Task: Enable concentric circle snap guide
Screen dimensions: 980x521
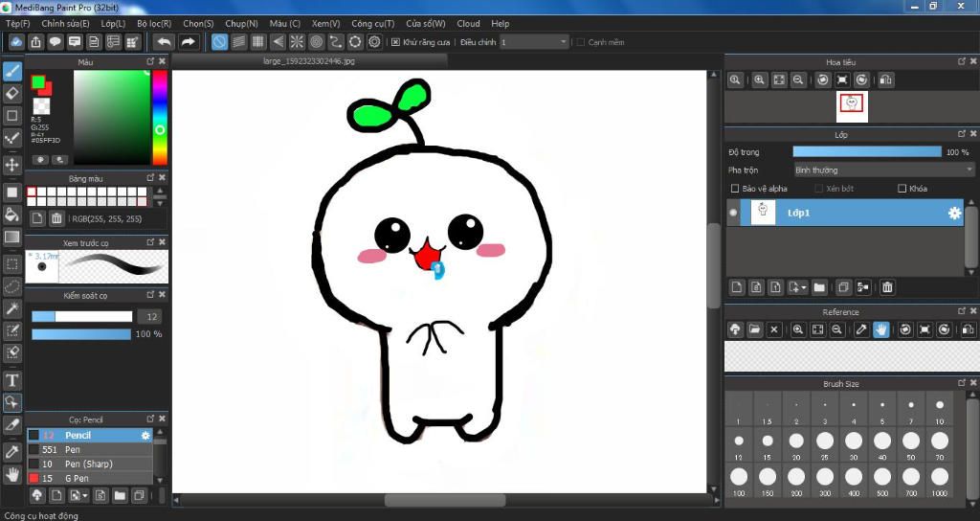Action: pos(316,42)
